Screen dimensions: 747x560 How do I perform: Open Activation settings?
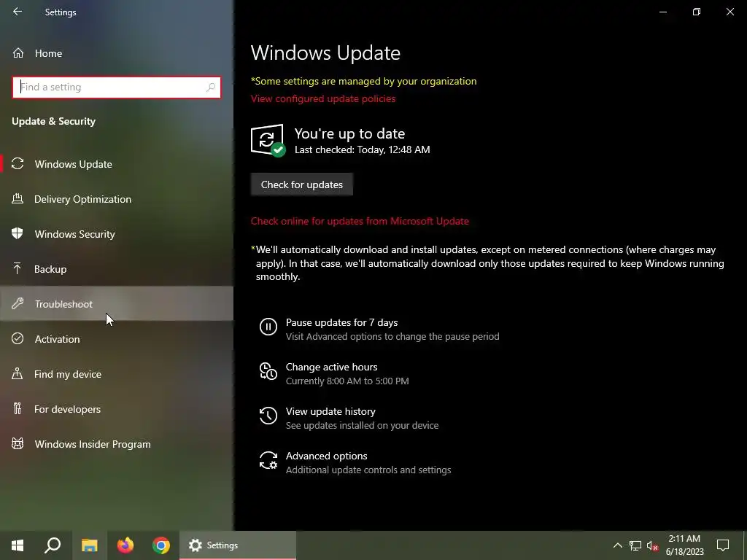(x=117, y=338)
